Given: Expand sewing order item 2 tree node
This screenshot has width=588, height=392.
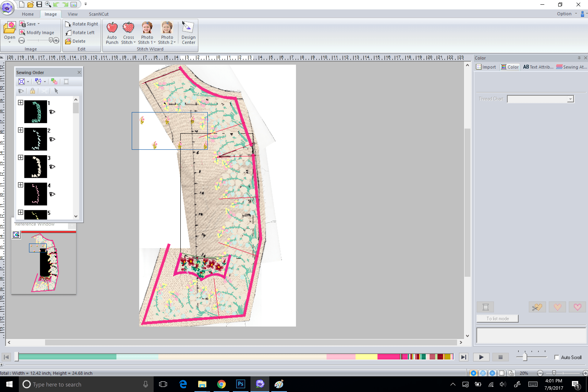Looking at the screenshot, I should tap(21, 130).
